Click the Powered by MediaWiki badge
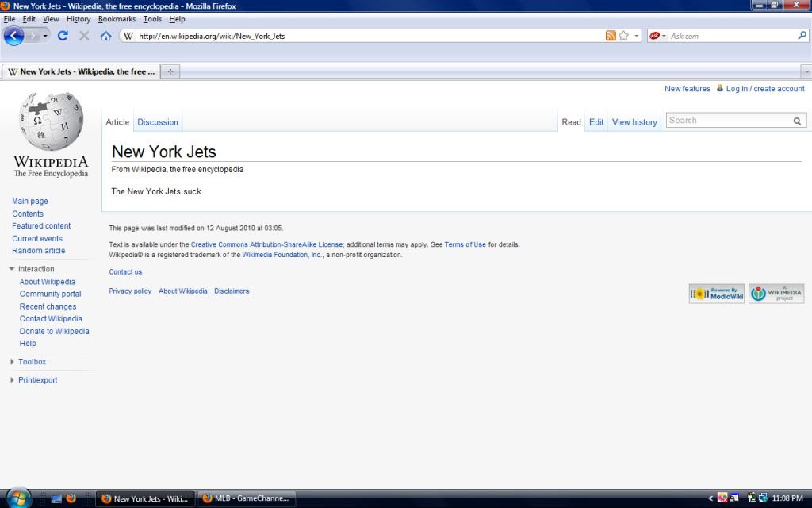812x508 pixels. tap(717, 294)
